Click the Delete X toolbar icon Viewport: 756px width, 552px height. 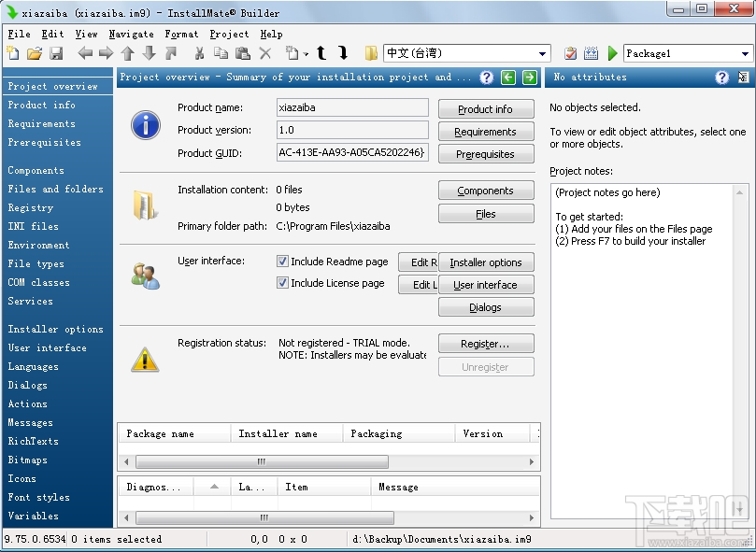tap(265, 53)
